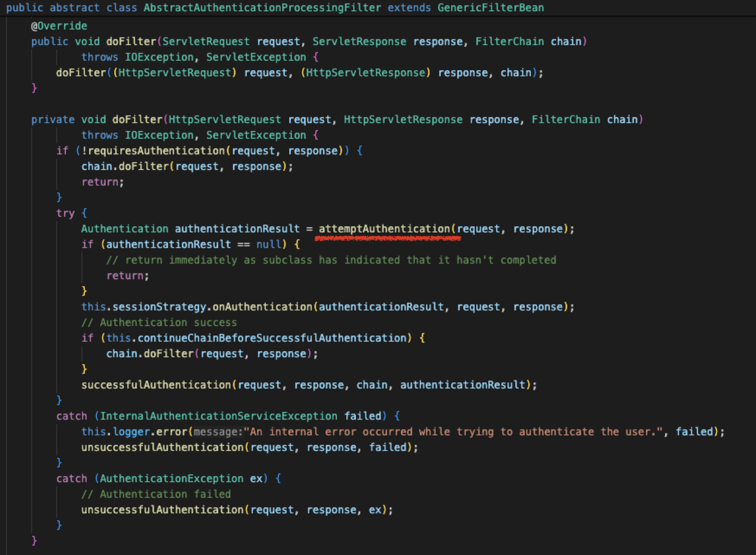
Task: Click sessionStrategy in onAuthentication line
Action: pyautogui.click(x=159, y=307)
